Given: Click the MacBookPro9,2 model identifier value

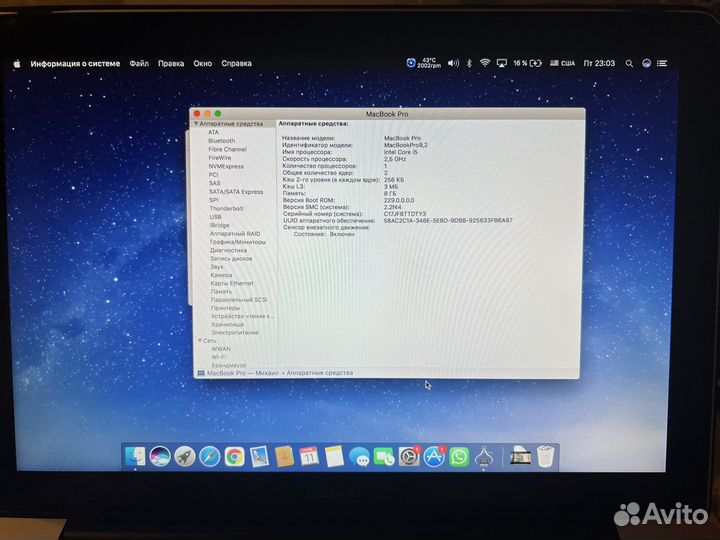Looking at the screenshot, I should [x=405, y=145].
